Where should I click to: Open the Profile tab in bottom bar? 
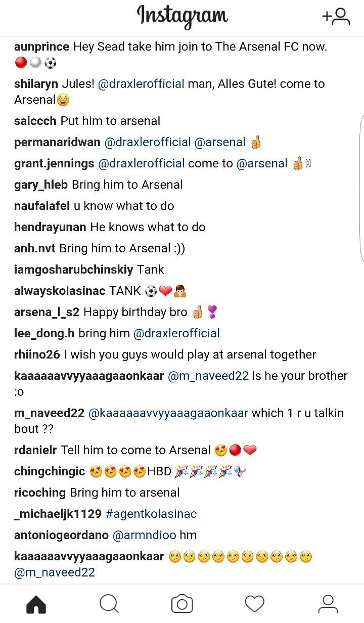(x=328, y=604)
